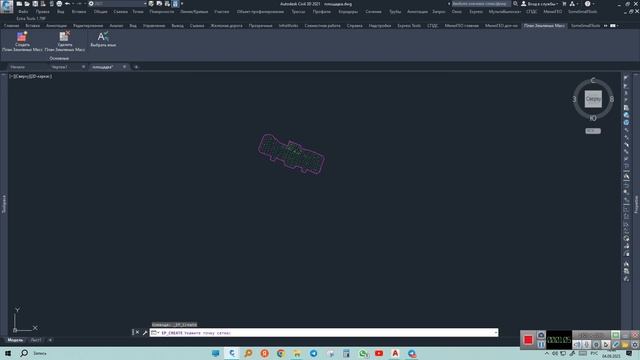640x360 pixels.
Task: Open the recorder output folder icon
Action: pyautogui.click(x=625, y=345)
